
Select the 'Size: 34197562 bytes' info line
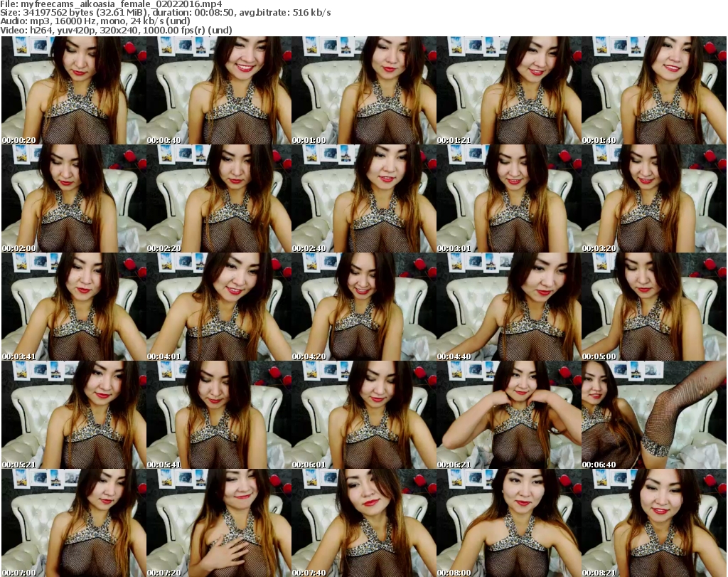pos(165,13)
